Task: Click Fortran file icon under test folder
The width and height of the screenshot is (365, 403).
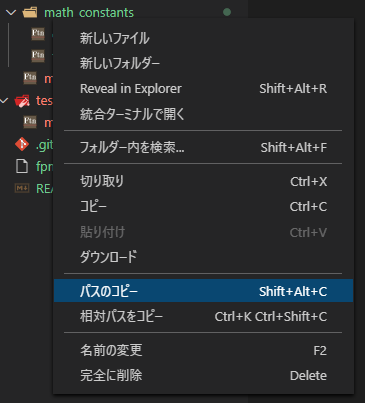Action: [x=30, y=121]
